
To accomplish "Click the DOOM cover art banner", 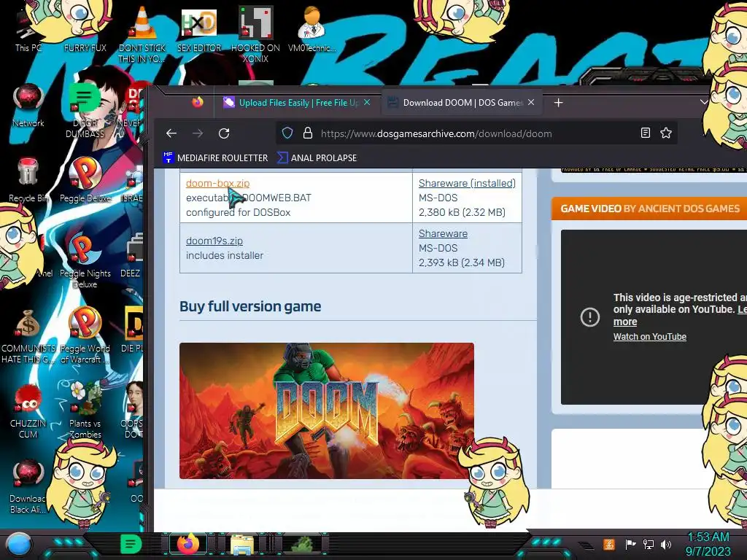I will coord(327,411).
